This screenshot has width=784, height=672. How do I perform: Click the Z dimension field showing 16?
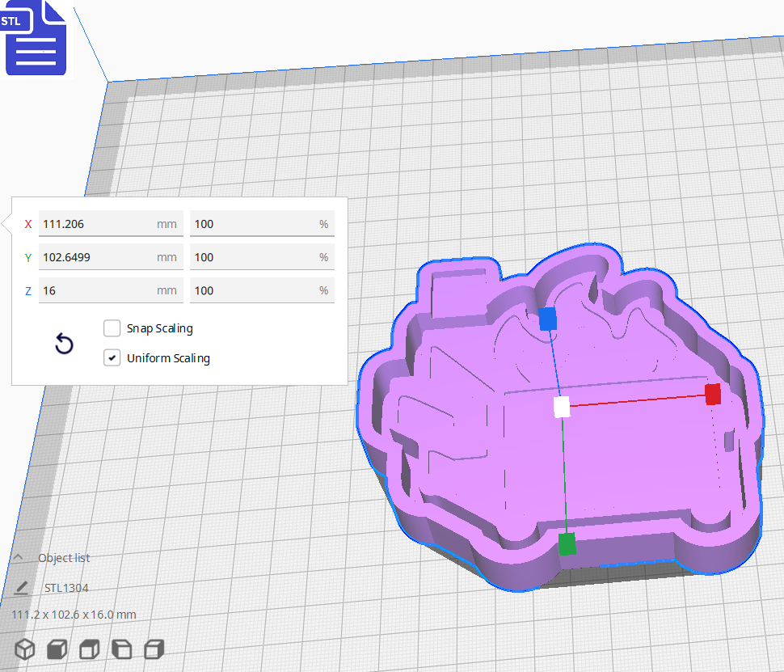[x=111, y=290]
